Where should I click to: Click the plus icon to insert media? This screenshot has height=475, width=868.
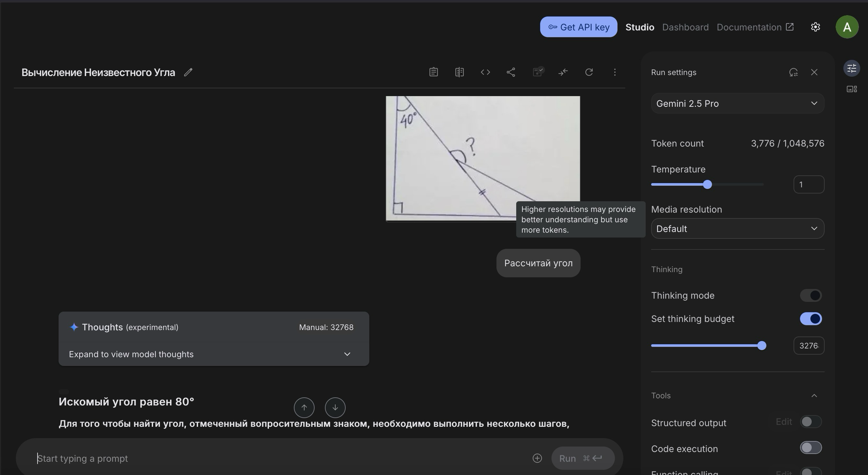pyautogui.click(x=537, y=458)
